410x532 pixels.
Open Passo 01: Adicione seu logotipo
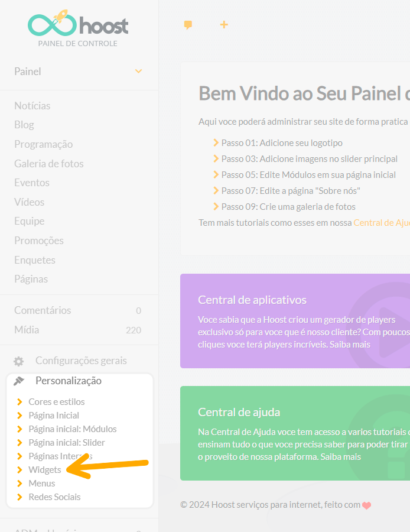[282, 143]
